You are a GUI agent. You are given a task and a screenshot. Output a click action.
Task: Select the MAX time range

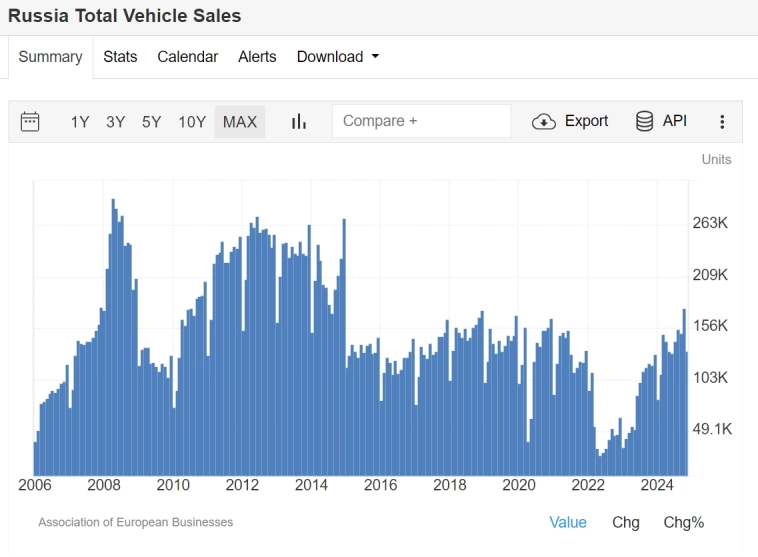240,122
